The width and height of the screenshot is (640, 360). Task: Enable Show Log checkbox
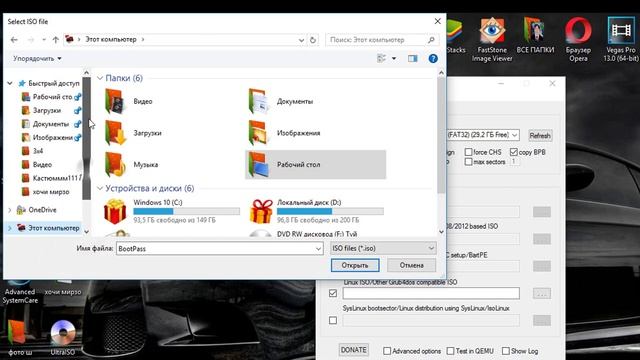coord(506,351)
